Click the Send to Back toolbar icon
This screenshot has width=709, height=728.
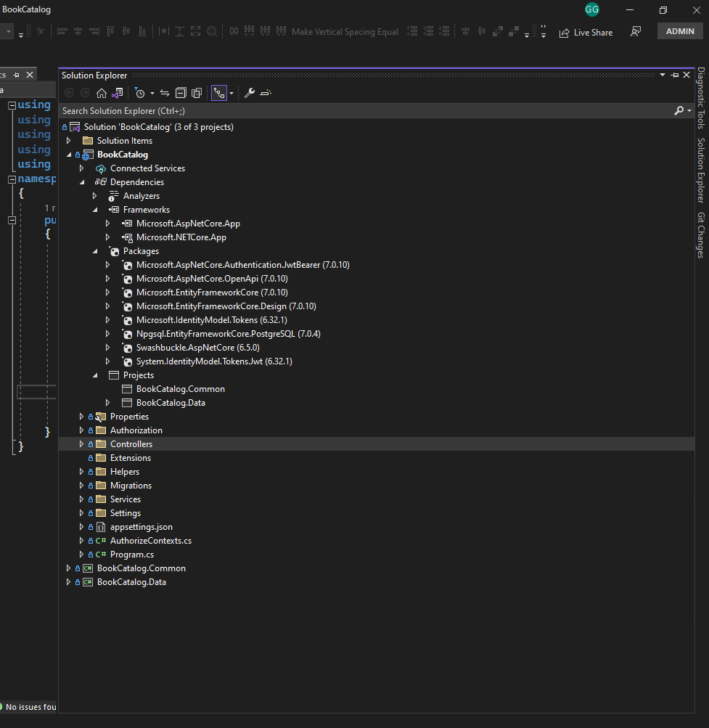(x=514, y=31)
